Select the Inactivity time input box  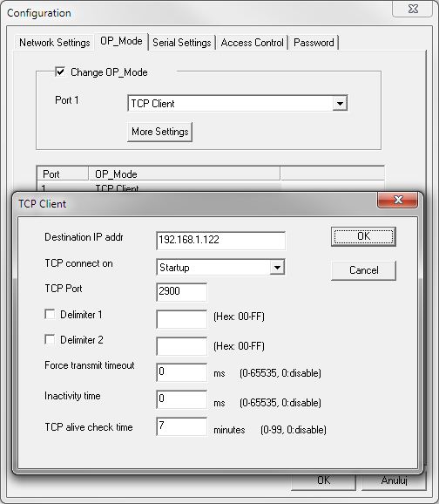[182, 399]
